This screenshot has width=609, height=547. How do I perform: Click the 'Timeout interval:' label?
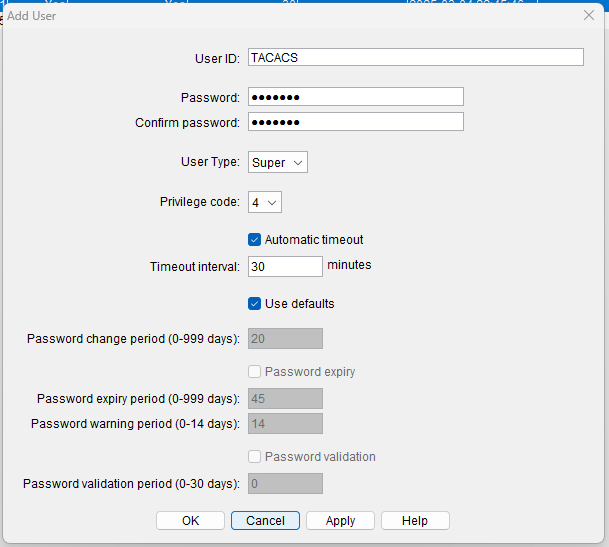tap(195, 267)
